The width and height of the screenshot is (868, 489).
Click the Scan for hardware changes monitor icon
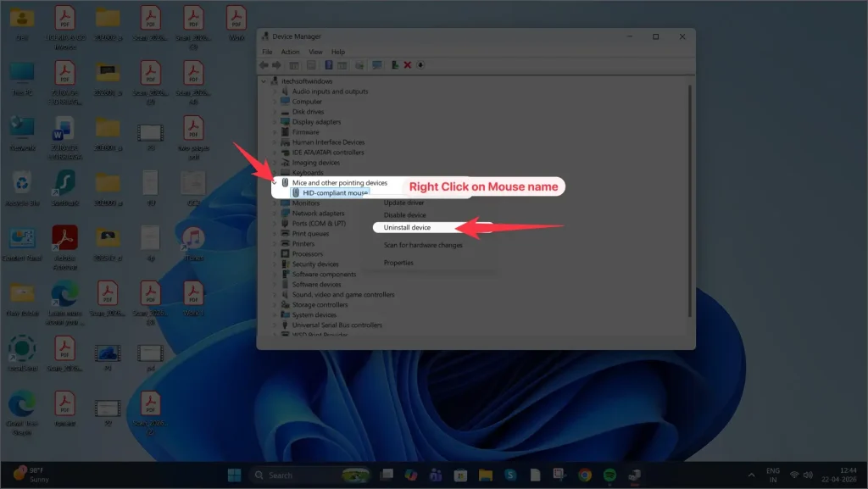[377, 65]
